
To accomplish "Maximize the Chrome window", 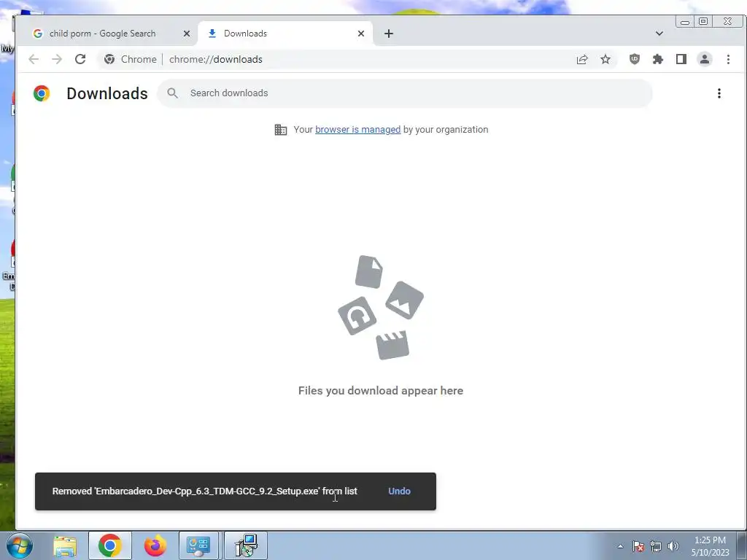I will point(703,22).
